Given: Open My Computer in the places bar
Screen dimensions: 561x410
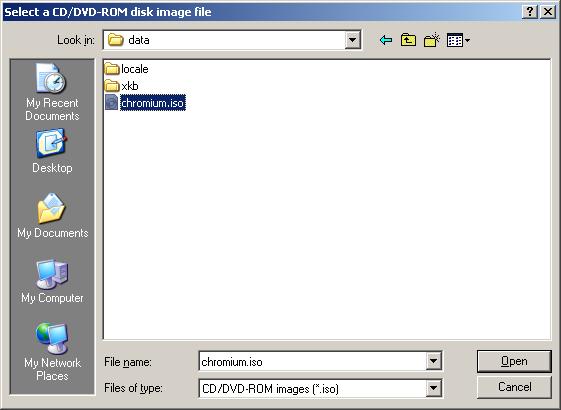Looking at the screenshot, I should [52, 281].
